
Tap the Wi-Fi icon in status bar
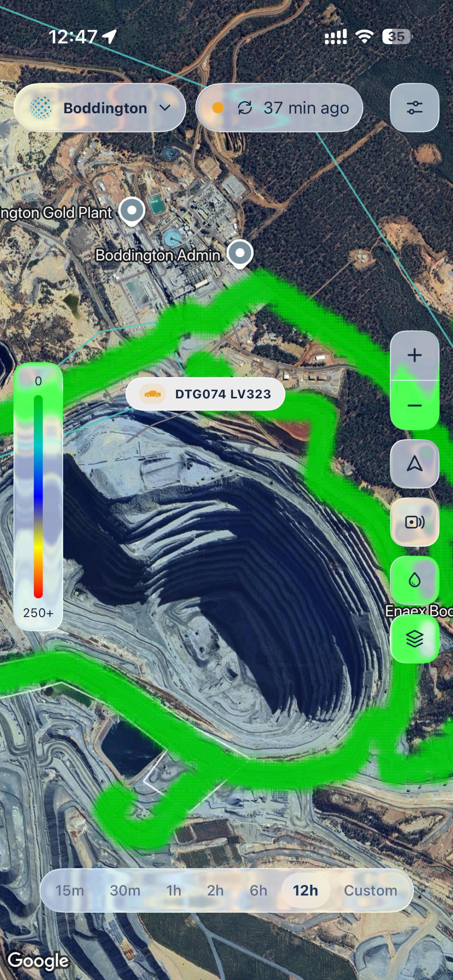pos(364,37)
